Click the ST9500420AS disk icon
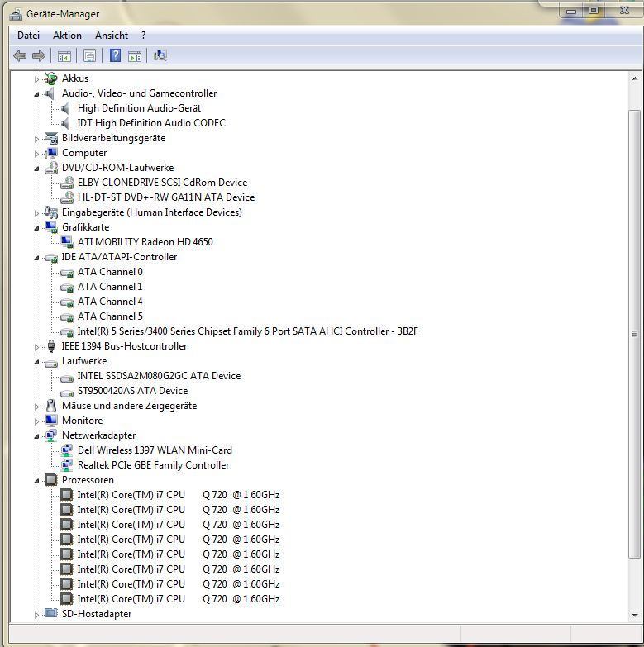Image resolution: width=644 pixels, height=647 pixels. point(67,392)
